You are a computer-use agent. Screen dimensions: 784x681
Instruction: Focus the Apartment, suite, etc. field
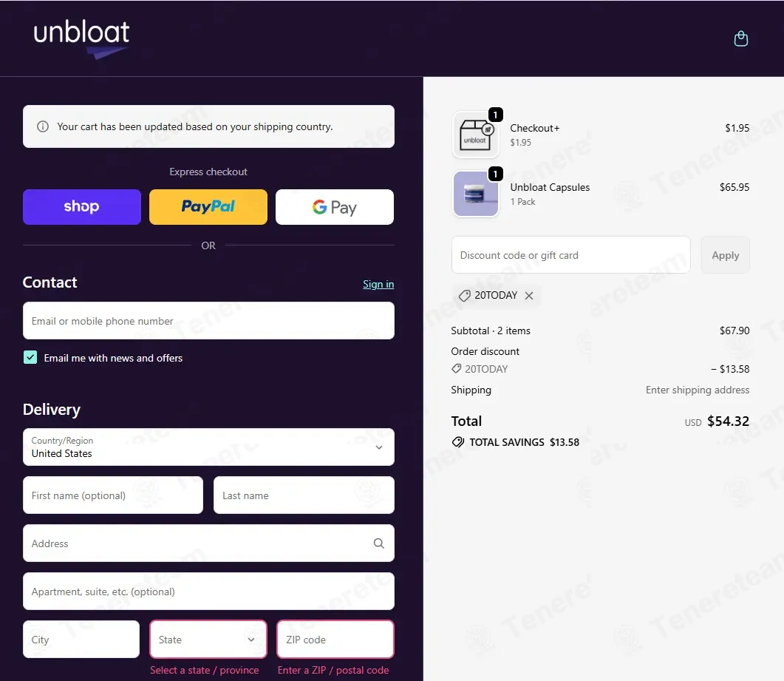(x=208, y=592)
